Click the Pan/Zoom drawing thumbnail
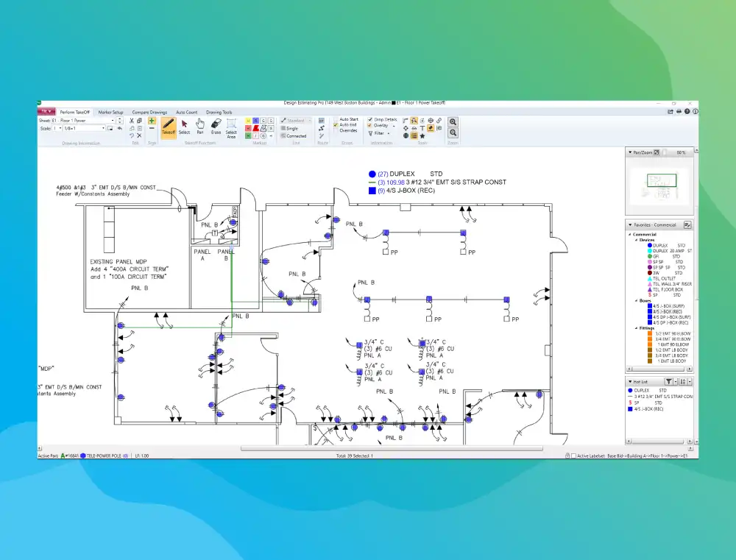Screen dimensions: 736x560 click(661, 181)
